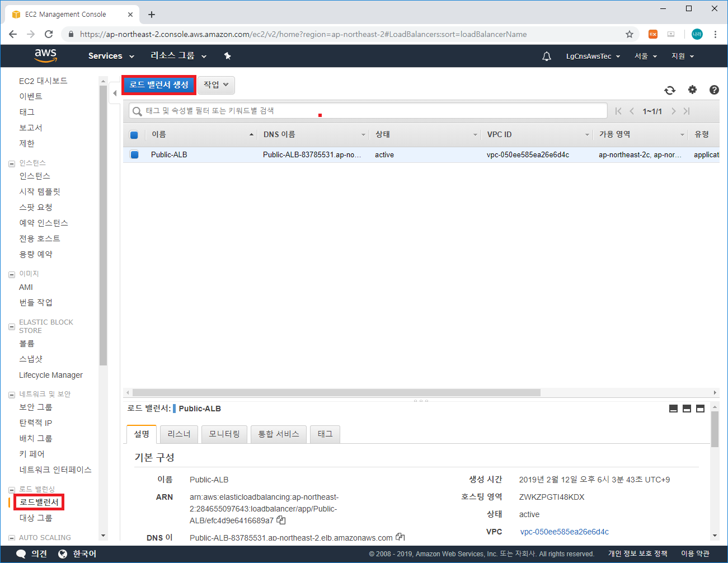This screenshot has height=563, width=728.
Task: Refresh the load balancer list
Action: 670,90
